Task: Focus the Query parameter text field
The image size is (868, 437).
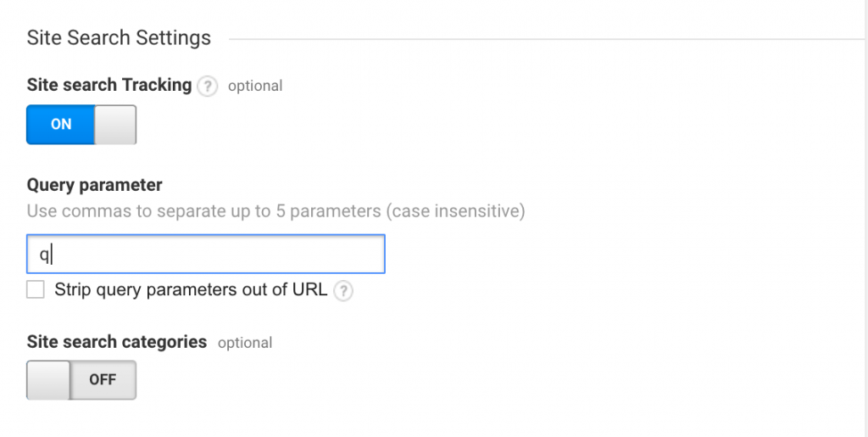Action: (x=206, y=254)
